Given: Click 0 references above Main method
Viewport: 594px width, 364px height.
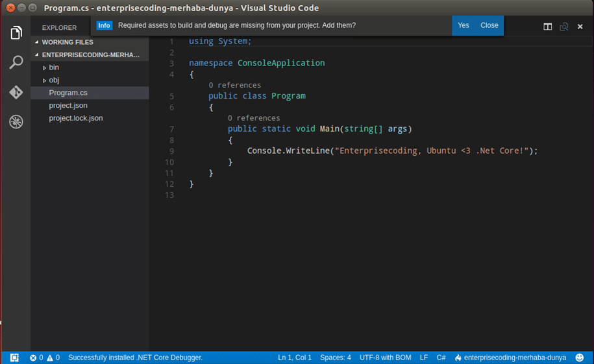Looking at the screenshot, I should [254, 118].
